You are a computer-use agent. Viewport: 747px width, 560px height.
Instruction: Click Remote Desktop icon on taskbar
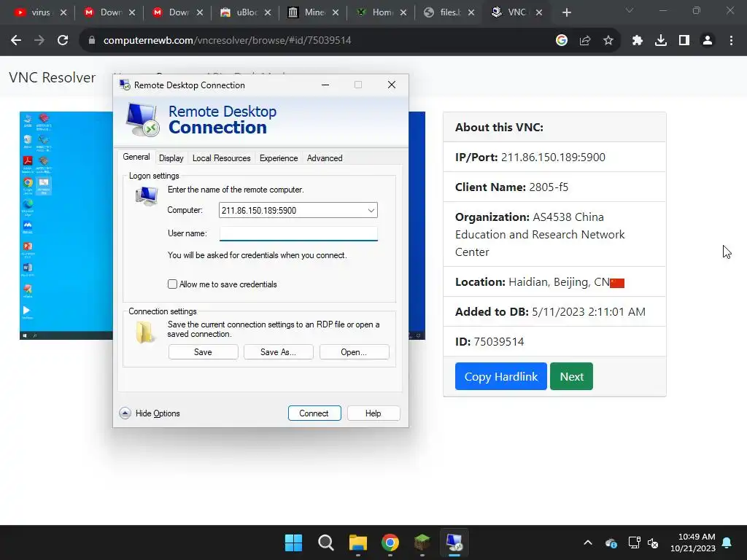coord(454,542)
